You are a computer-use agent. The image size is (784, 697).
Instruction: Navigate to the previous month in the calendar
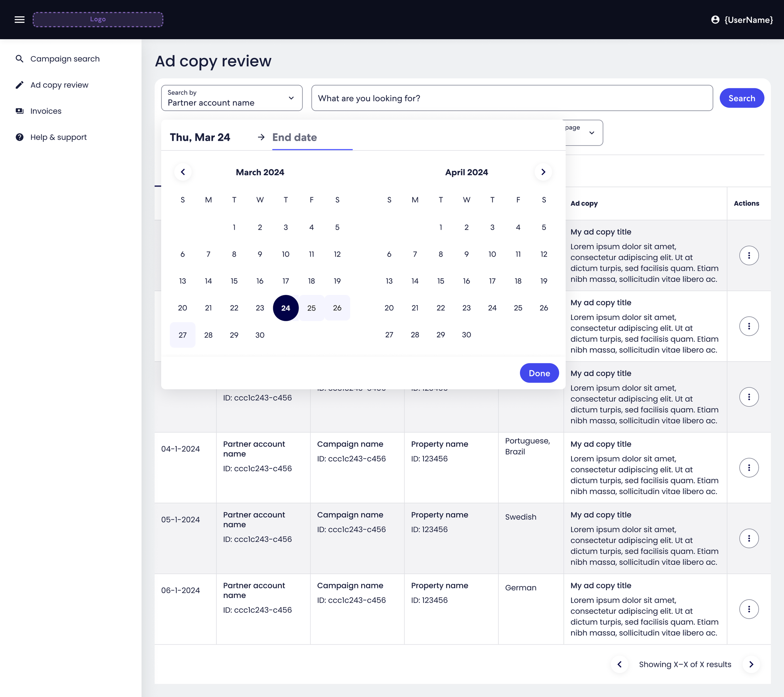[x=183, y=172]
